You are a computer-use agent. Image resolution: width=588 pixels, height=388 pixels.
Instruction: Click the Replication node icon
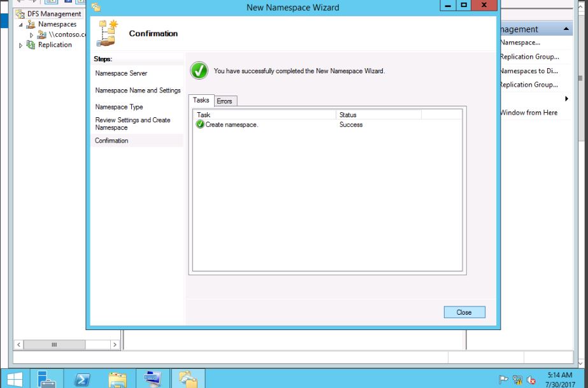click(31, 45)
